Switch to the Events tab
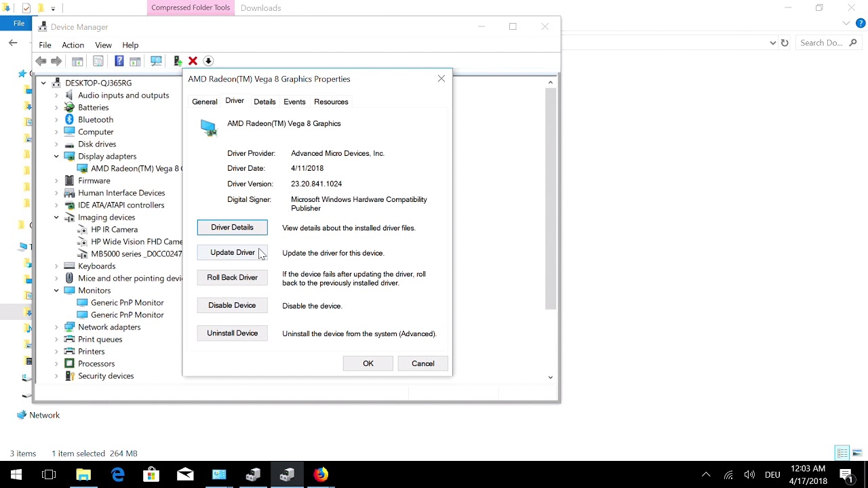This screenshot has height=488, width=868. point(294,102)
